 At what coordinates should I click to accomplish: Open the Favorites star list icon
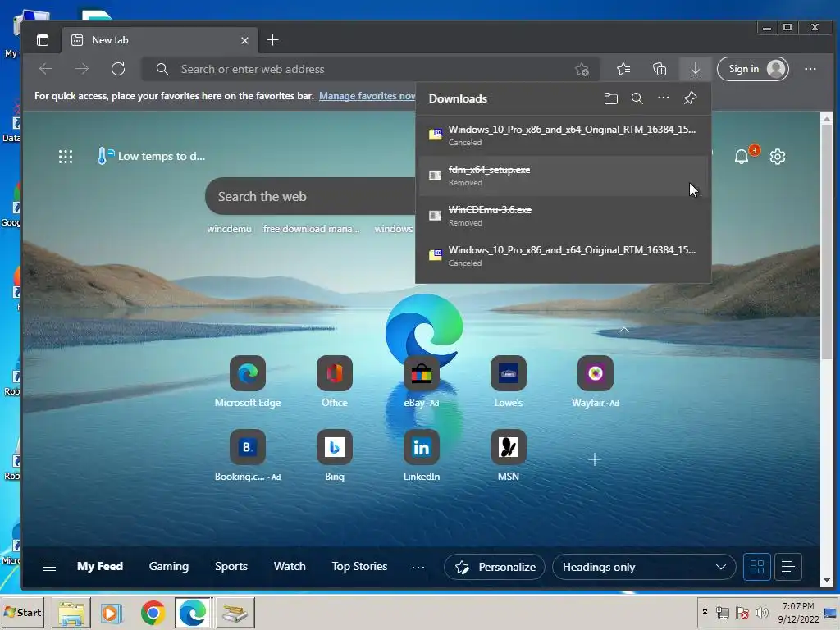[x=623, y=69]
